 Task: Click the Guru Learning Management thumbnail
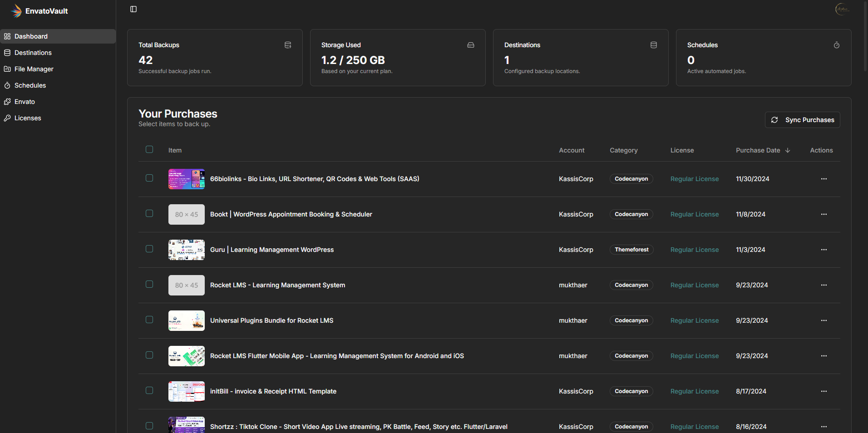187,250
